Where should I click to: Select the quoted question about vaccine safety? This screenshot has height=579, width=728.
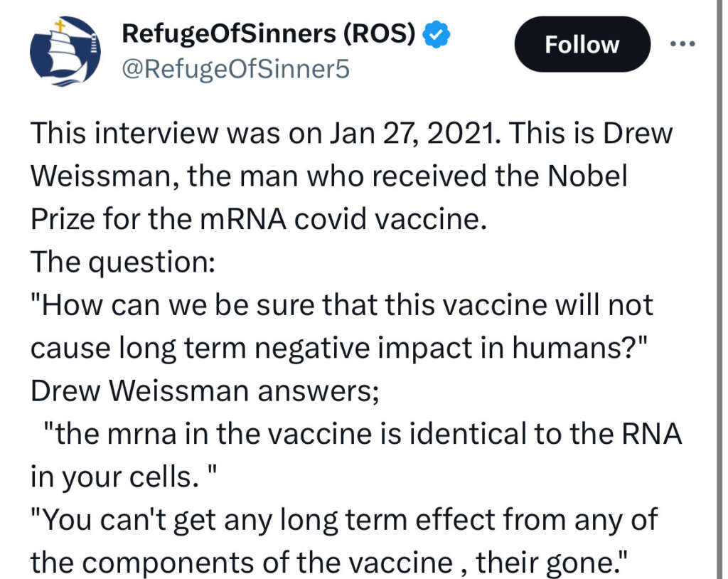coord(341,326)
